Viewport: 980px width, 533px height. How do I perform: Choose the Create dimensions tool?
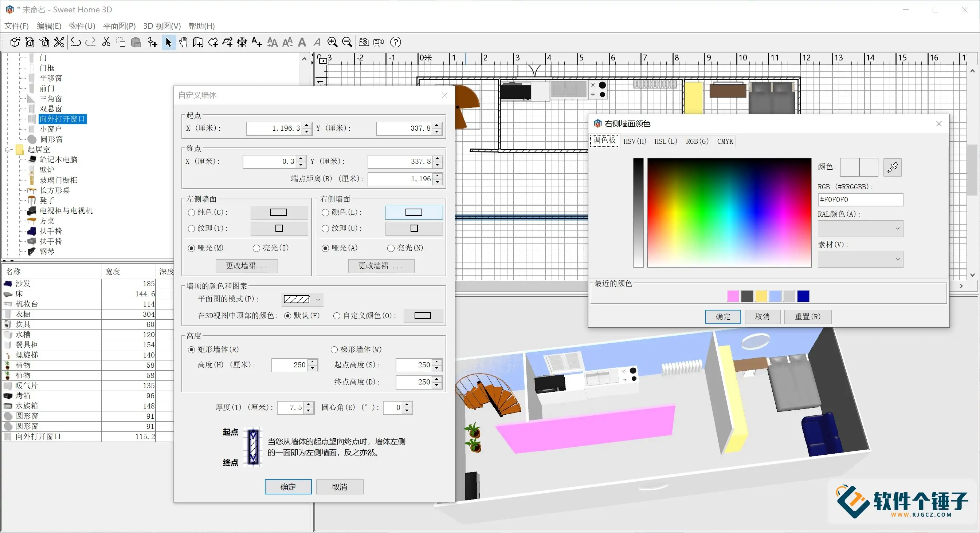point(242,42)
